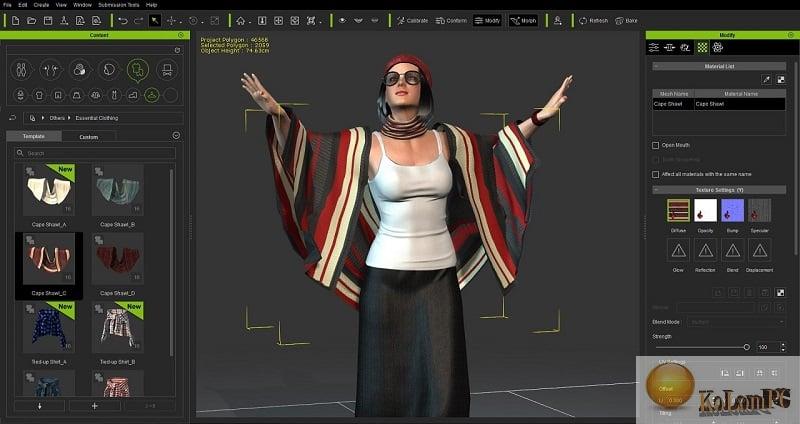
Task: Open the Edit menu
Action: tap(23, 5)
